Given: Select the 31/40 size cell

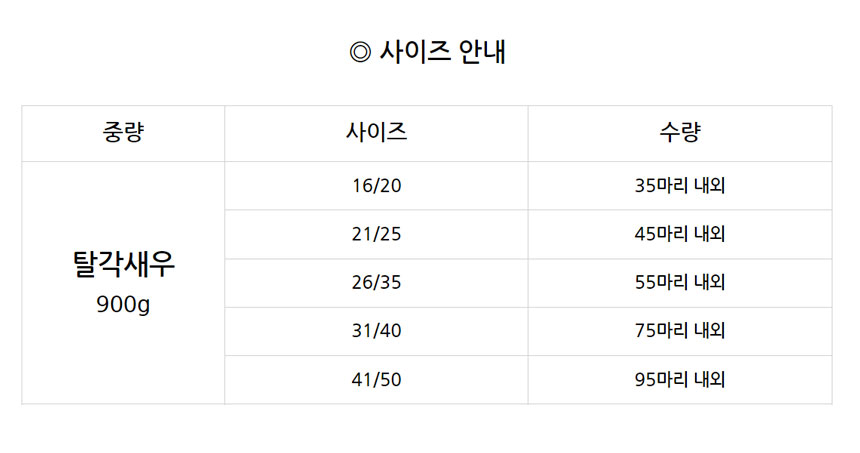Looking at the screenshot, I should 376,331.
